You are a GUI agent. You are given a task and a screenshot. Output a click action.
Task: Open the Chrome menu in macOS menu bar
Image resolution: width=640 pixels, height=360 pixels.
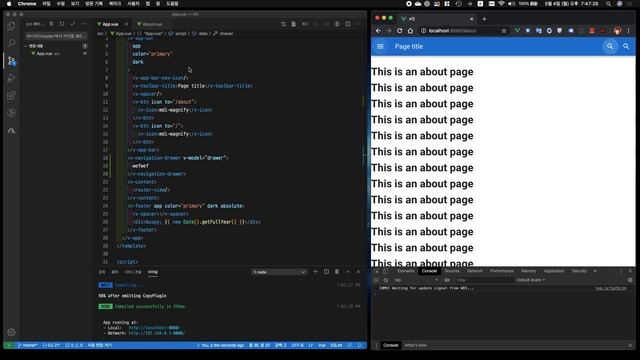tap(27, 4)
